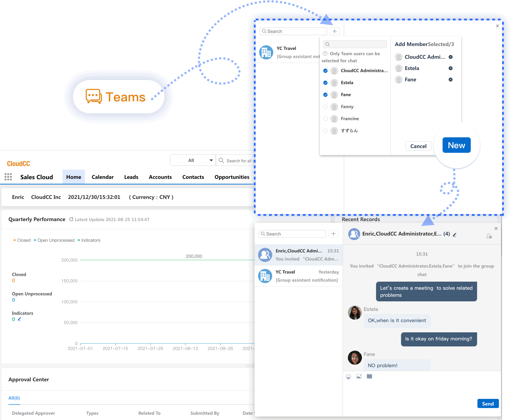Click the folder file icon in chat
This screenshot has width=513, height=420.
369,376
